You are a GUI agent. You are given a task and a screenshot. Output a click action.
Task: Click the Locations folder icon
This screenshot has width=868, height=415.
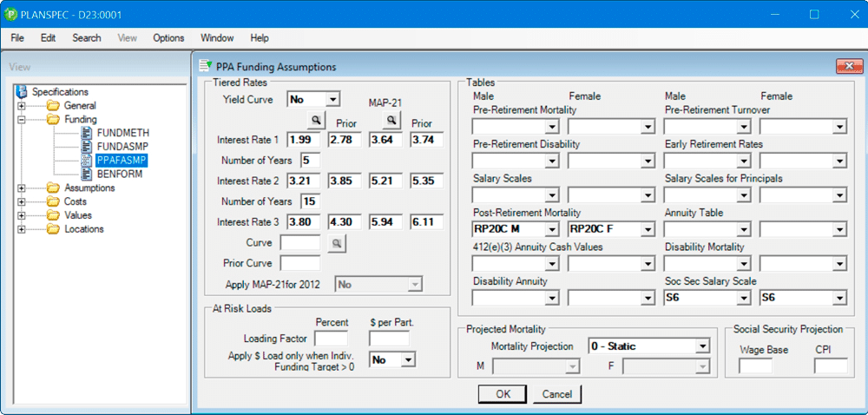[53, 229]
